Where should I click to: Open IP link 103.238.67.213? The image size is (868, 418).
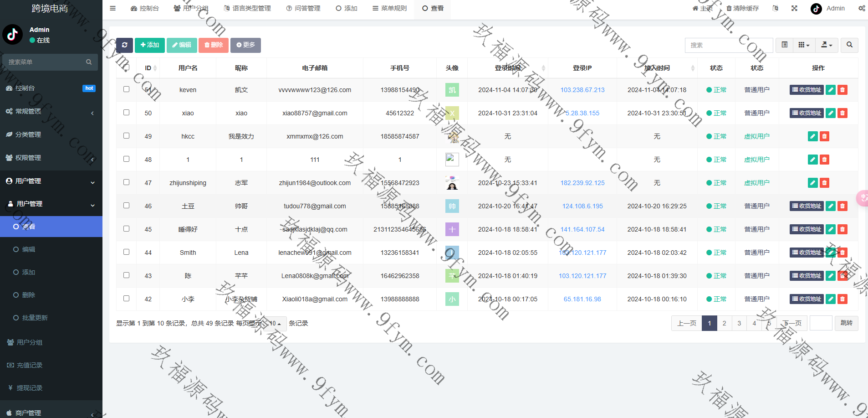[582, 90]
